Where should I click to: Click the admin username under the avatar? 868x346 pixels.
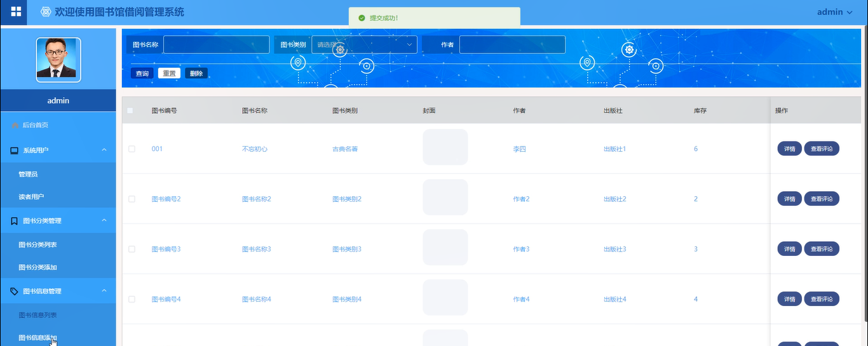click(58, 101)
